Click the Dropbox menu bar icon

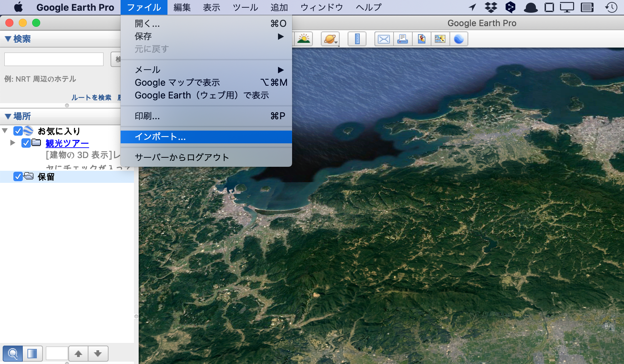tap(491, 7)
